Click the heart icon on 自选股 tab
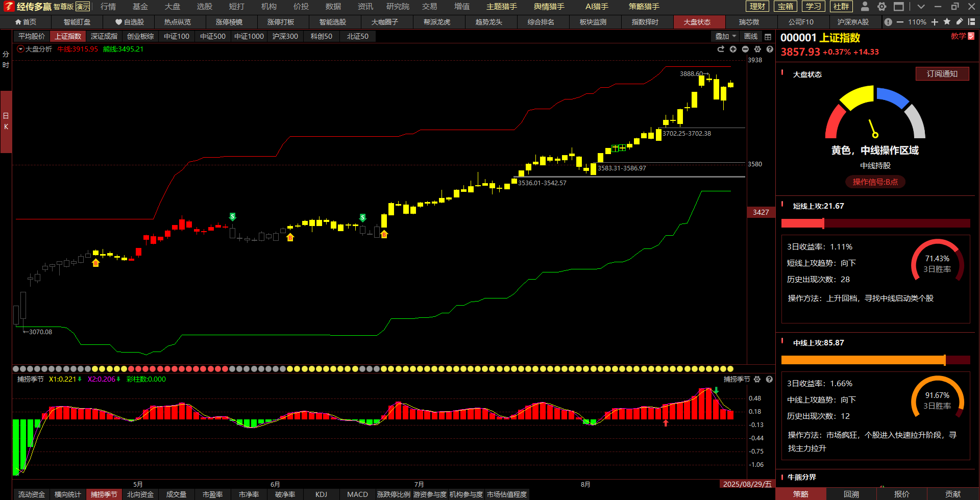This screenshot has height=500, width=980. pos(118,22)
